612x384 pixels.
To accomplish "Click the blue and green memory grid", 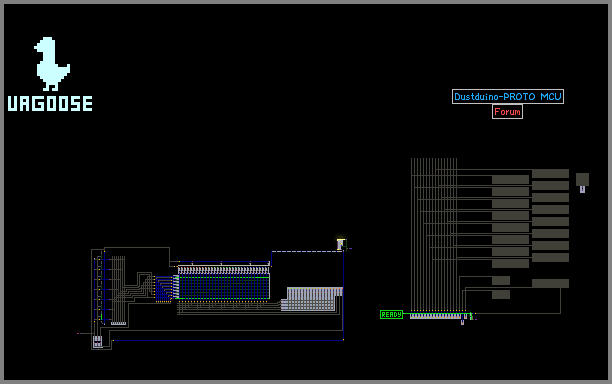I will pos(224,287).
